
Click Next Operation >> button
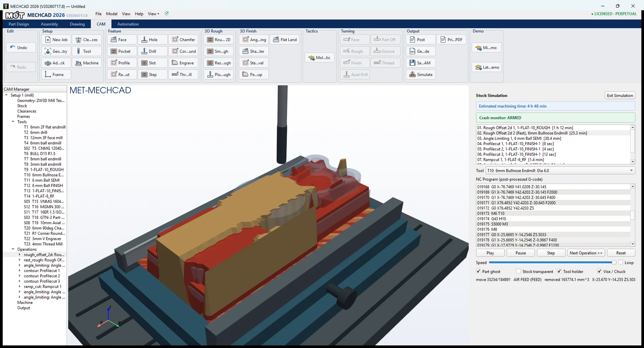pyautogui.click(x=586, y=253)
